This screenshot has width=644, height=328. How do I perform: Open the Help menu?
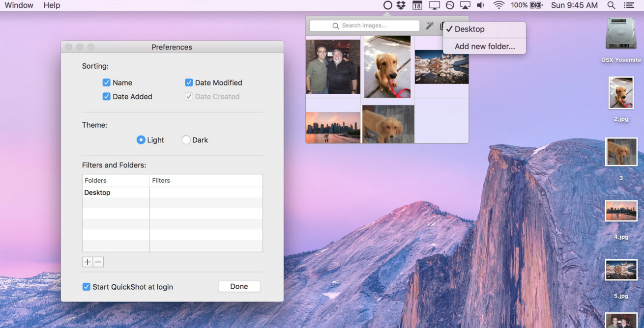tap(52, 5)
